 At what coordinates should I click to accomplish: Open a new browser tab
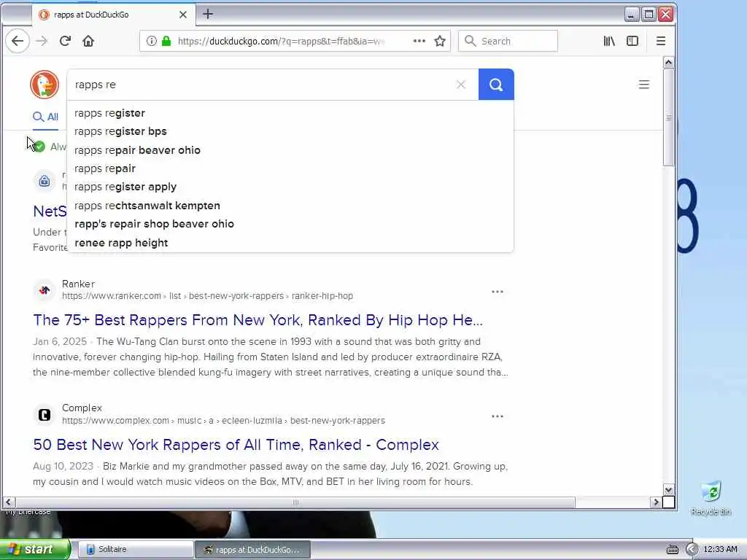pos(208,15)
